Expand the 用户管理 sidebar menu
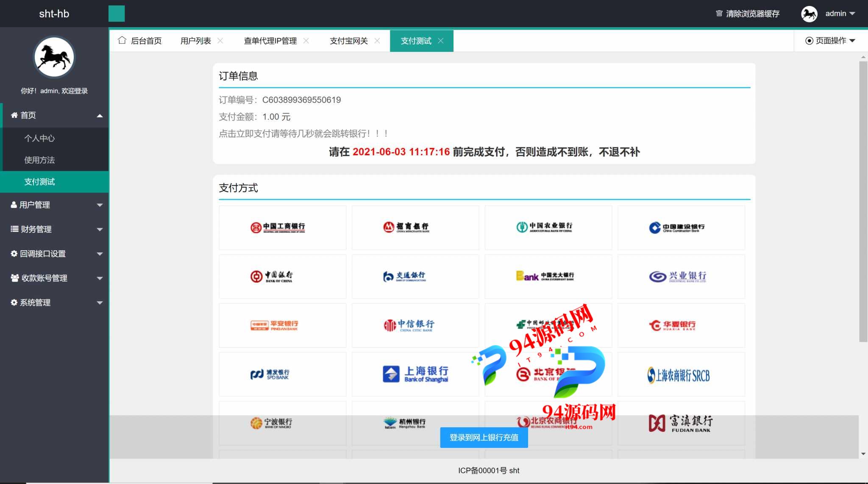868x484 pixels. coord(54,205)
